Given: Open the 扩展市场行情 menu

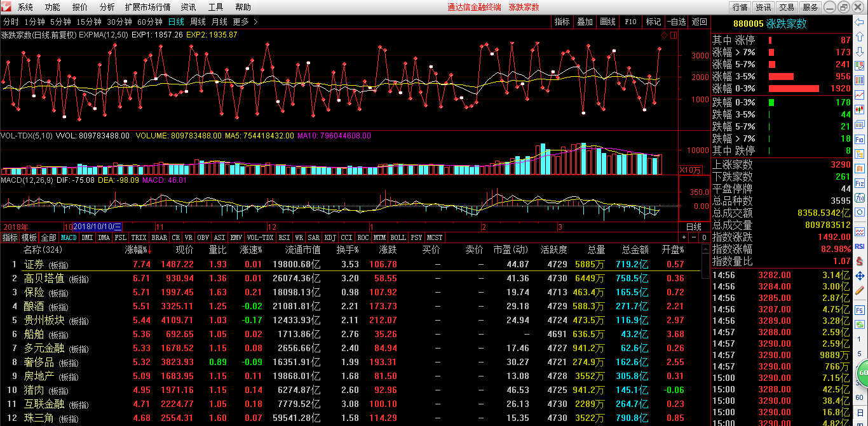Looking at the screenshot, I should 147,7.
